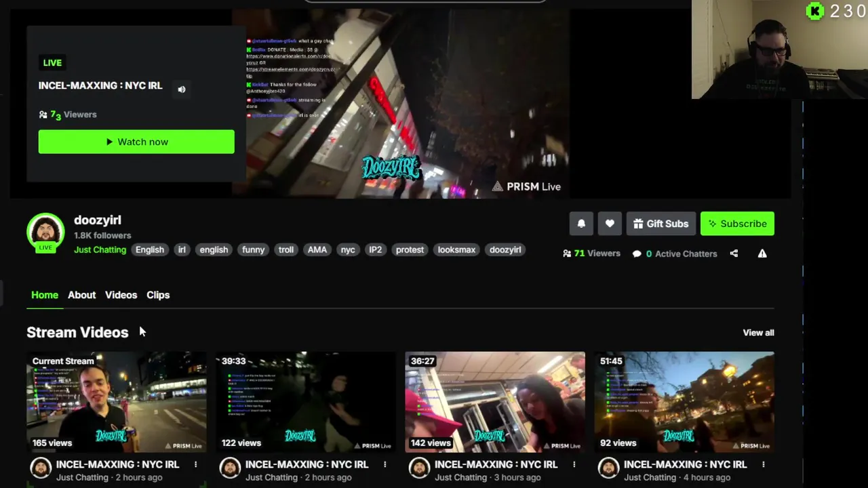Click avatar beside the 92 views video title
Viewport: 868px width, 488px height.
pyautogui.click(x=608, y=468)
